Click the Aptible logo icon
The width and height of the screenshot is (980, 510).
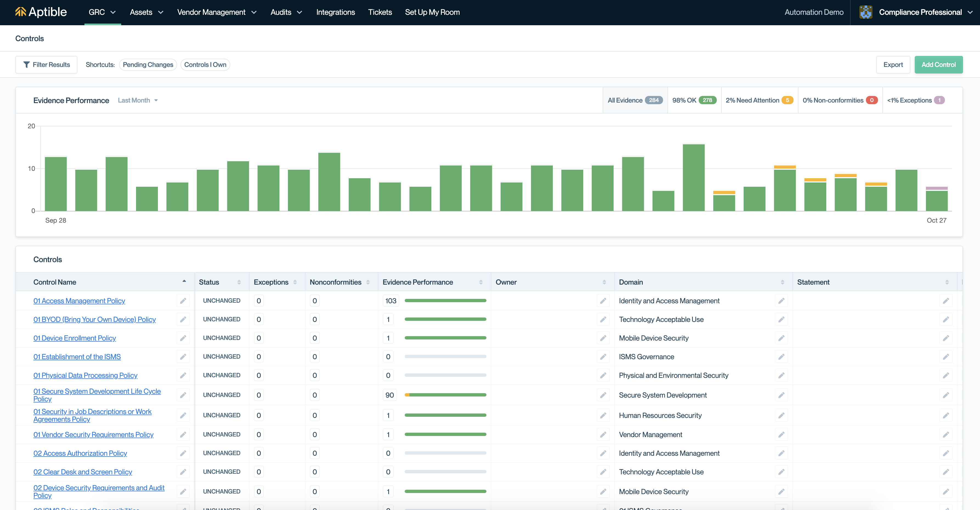[x=21, y=12]
